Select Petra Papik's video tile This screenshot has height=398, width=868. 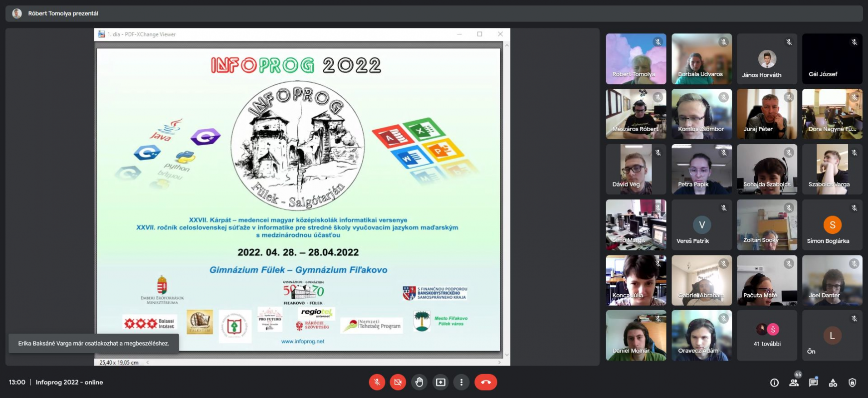tap(701, 170)
